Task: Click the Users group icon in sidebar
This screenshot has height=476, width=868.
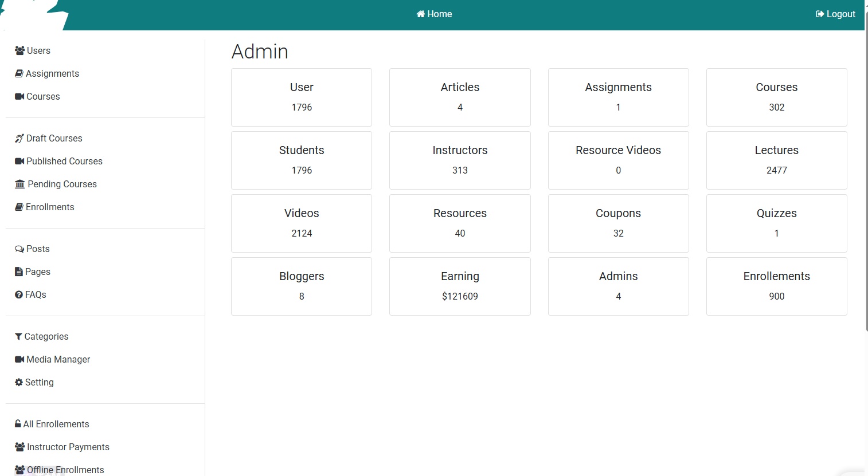Action: tap(19, 50)
